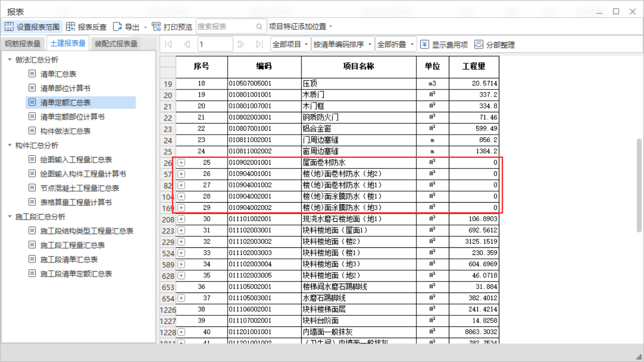The image size is (644, 362).
Task: Expand row 楼(地)面涂膜防水（地3）
Action: (x=181, y=208)
